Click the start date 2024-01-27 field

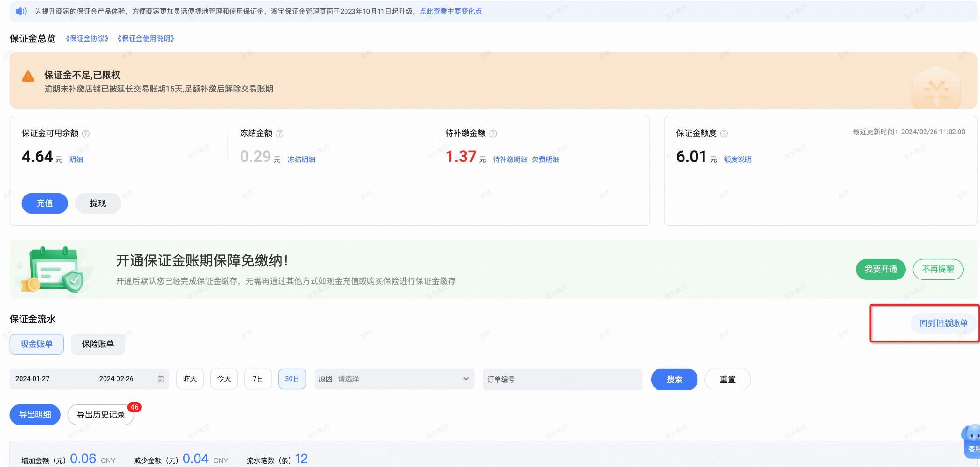tap(33, 379)
